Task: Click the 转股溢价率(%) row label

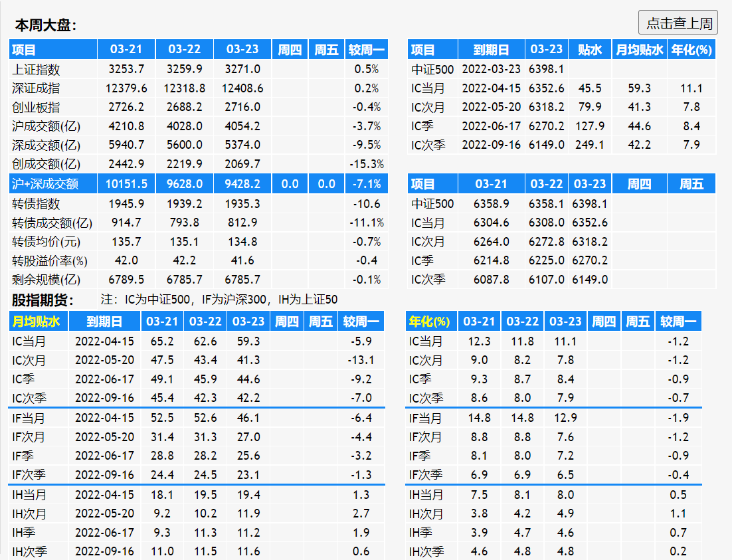Action: click(x=49, y=260)
